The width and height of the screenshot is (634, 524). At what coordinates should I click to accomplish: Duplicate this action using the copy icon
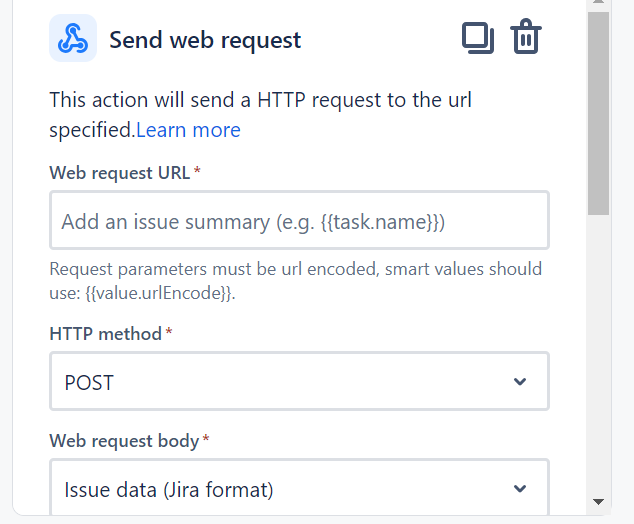pos(478,38)
